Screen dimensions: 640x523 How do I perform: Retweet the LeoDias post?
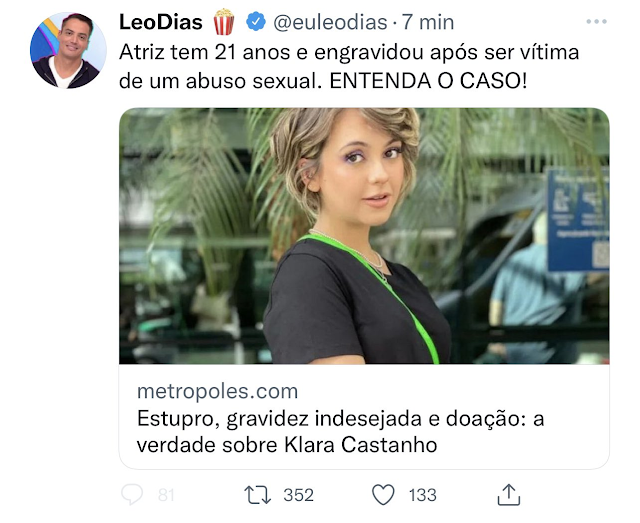tap(257, 494)
